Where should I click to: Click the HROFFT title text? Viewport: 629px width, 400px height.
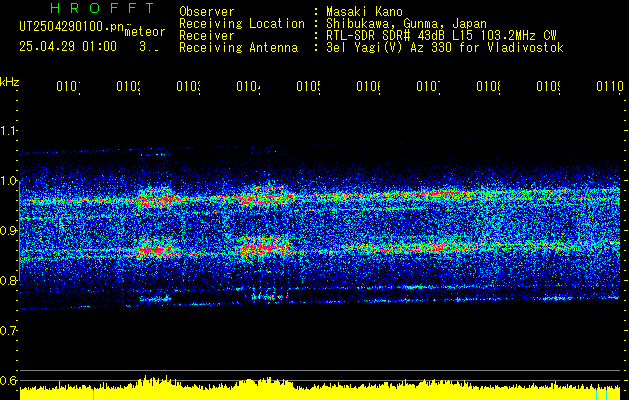point(102,8)
